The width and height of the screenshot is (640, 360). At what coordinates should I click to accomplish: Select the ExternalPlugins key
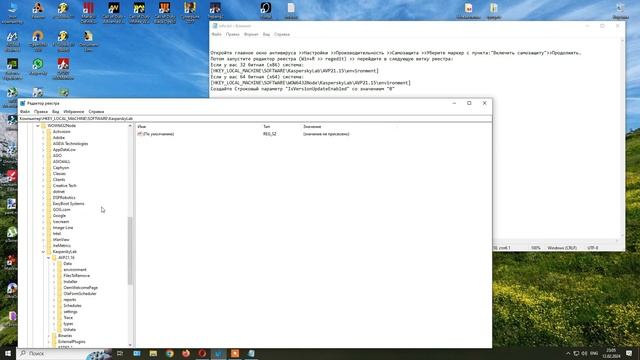[x=71, y=342]
